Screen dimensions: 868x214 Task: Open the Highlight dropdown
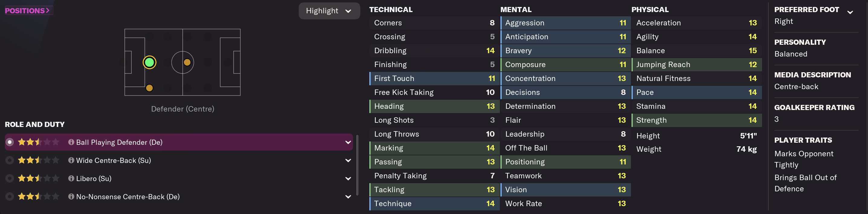(329, 11)
